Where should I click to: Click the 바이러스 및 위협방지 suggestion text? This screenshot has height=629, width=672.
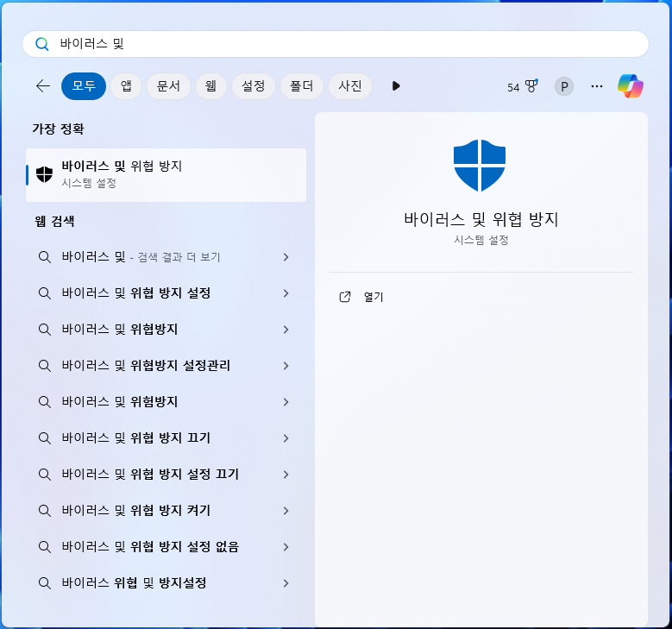[120, 330]
